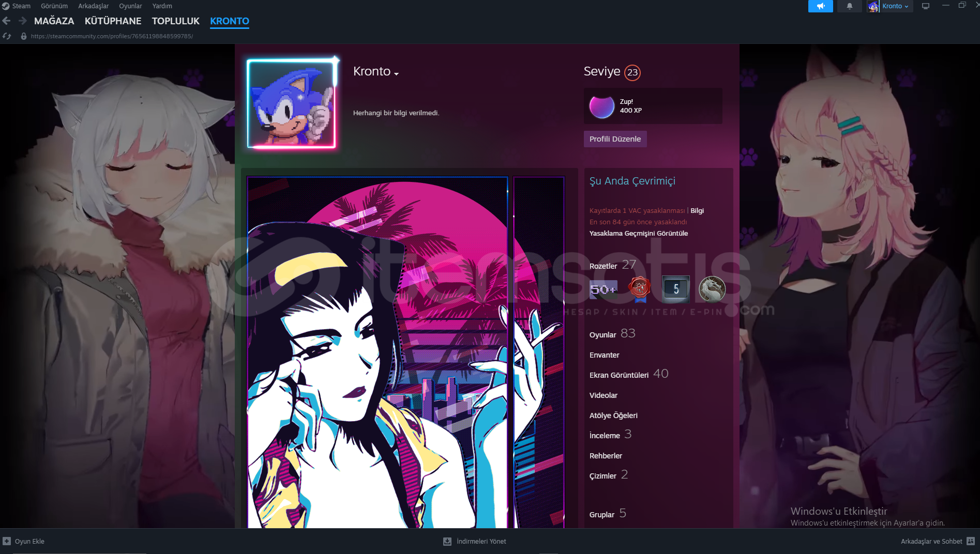Open the narrow side artwork showcase
The width and height of the screenshot is (980, 554).
pos(538,352)
